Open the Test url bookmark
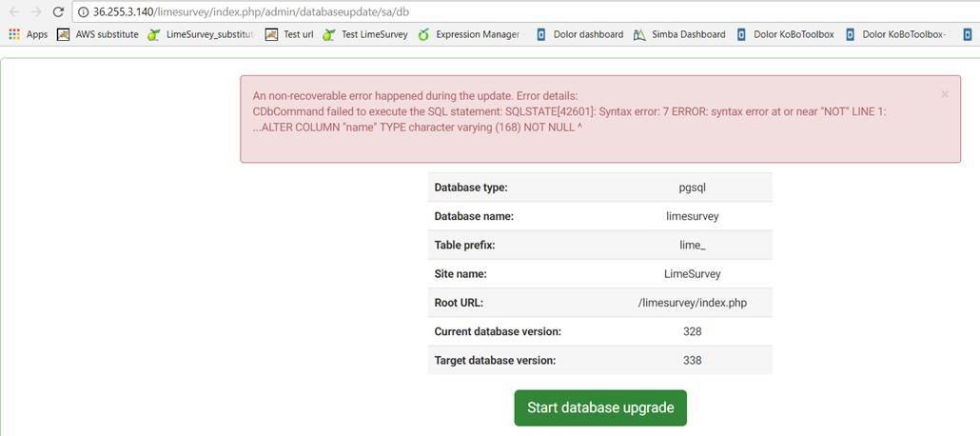The width and height of the screenshot is (980, 436). (288, 34)
